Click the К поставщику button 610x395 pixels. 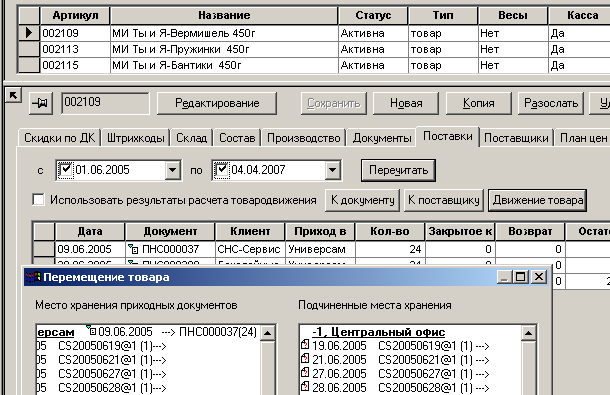[444, 200]
